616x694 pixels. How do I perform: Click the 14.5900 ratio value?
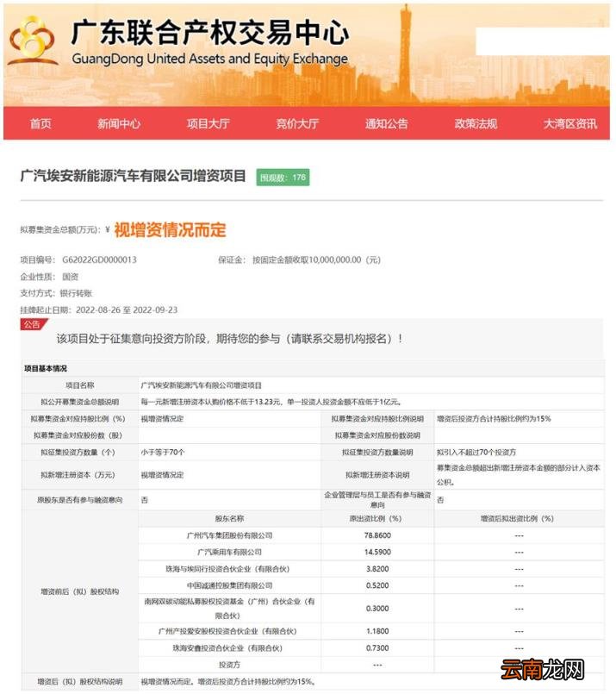click(x=377, y=552)
